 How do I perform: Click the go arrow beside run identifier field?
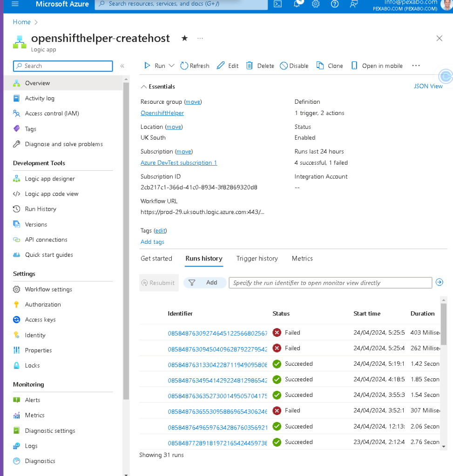pyautogui.click(x=439, y=282)
